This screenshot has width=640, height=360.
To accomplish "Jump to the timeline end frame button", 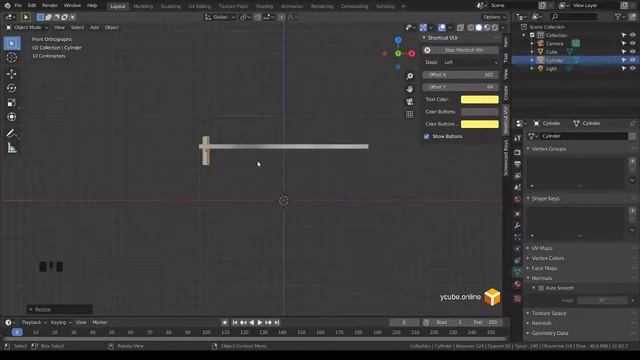I will point(277,322).
